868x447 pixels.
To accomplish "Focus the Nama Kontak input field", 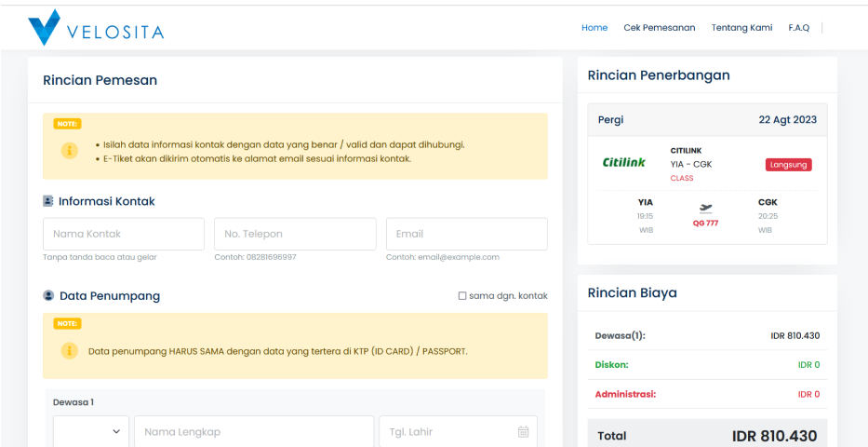I will [124, 235].
